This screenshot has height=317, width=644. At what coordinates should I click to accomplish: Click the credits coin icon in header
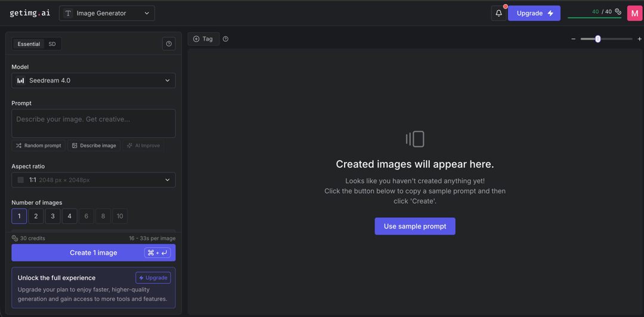coord(618,12)
